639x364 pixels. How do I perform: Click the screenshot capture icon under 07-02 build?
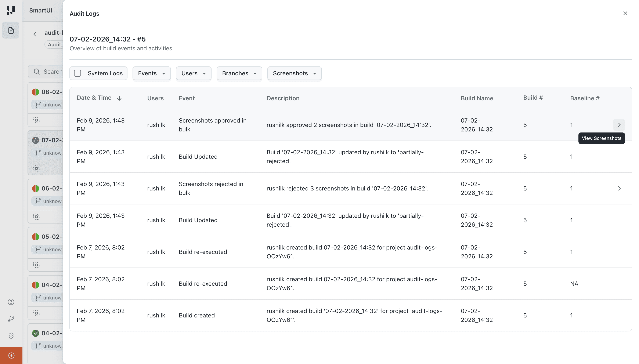[36, 168]
